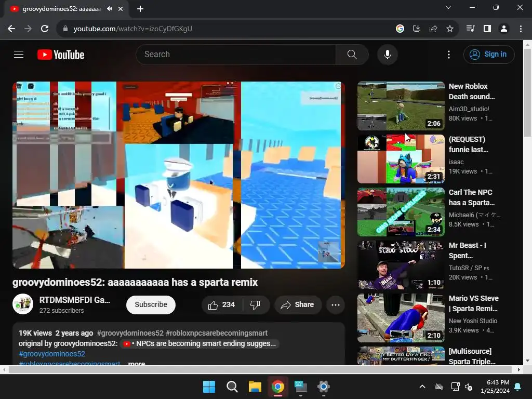Click the Share button
Viewport: 532px width, 399px height.
pos(298,304)
